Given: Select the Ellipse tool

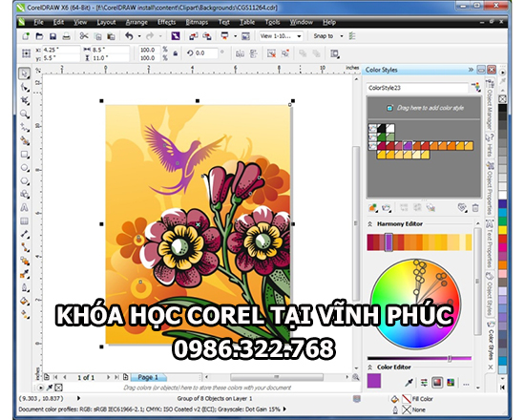Looking at the screenshot, I should pos(25,167).
